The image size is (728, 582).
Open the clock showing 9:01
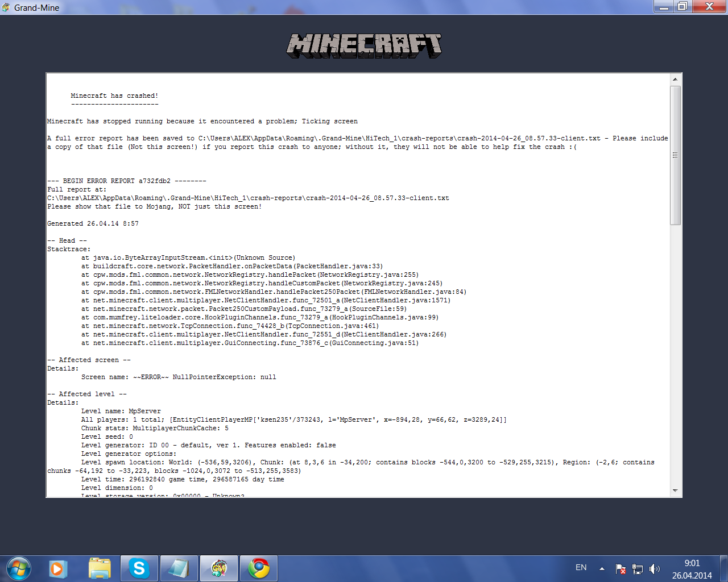pos(692,569)
